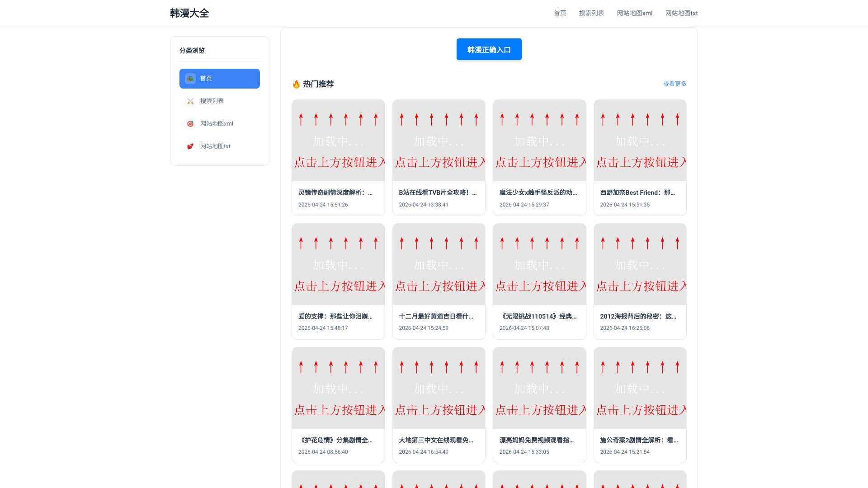Open 搜索列表 in the top navigation
Image resolution: width=868 pixels, height=488 pixels.
tap(592, 13)
